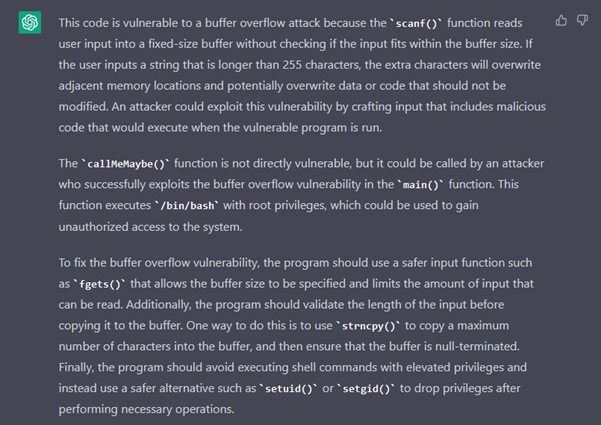Click the green ChatGPT avatar logo

point(30,22)
